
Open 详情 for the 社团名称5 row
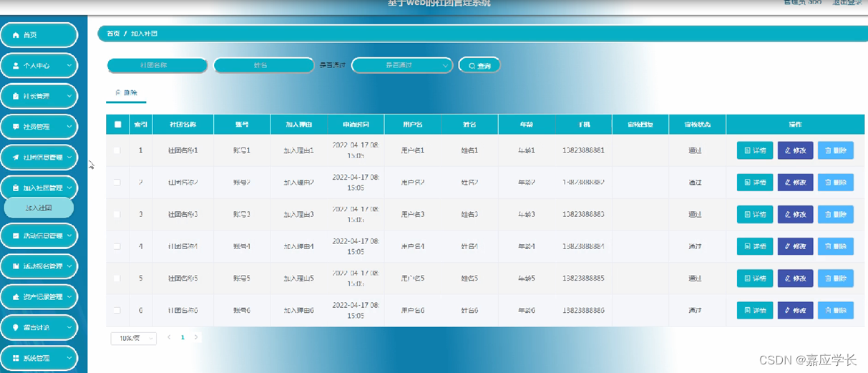pyautogui.click(x=755, y=278)
